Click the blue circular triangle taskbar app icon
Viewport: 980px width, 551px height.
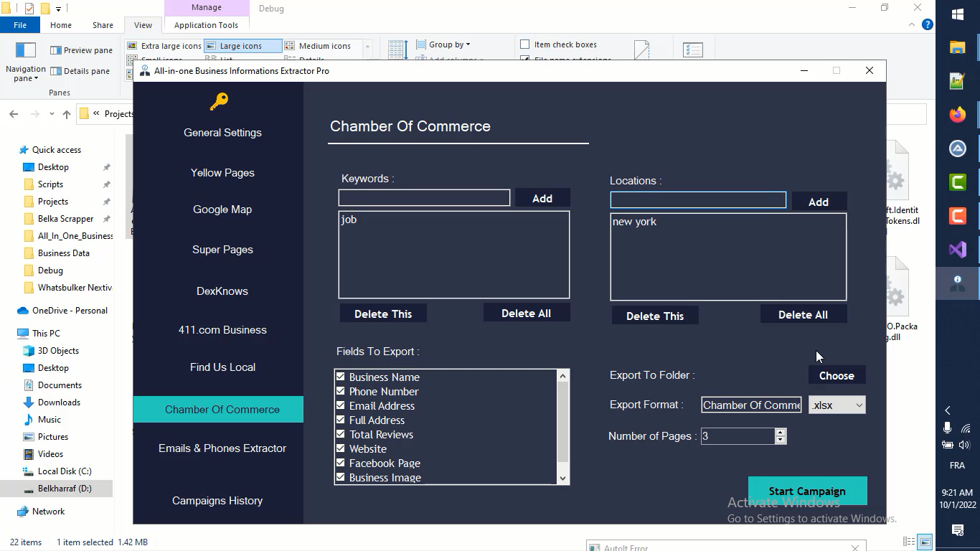[x=958, y=149]
